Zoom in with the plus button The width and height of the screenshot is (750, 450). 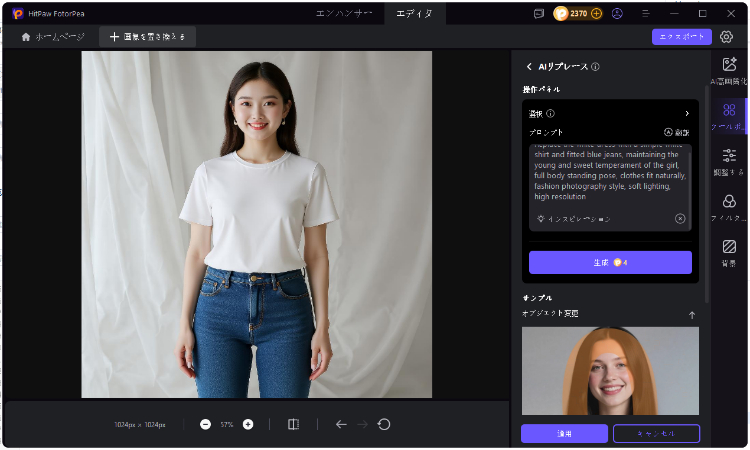[248, 424]
